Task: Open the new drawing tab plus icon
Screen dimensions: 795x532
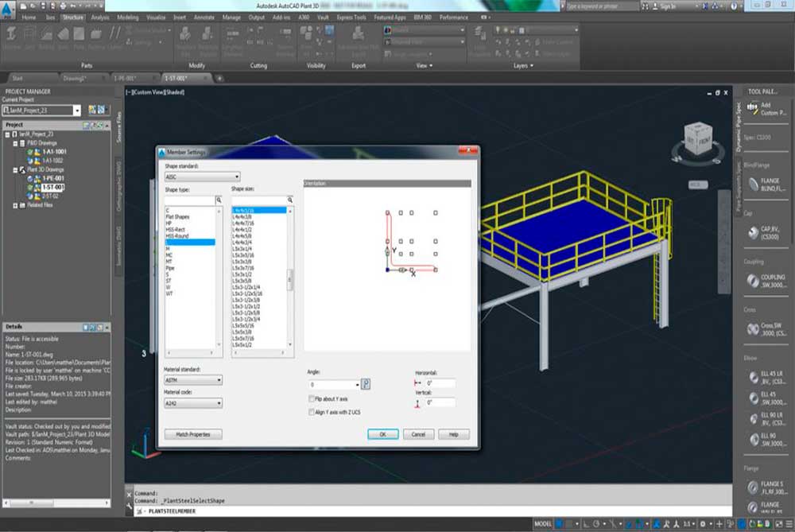Action: click(x=220, y=78)
